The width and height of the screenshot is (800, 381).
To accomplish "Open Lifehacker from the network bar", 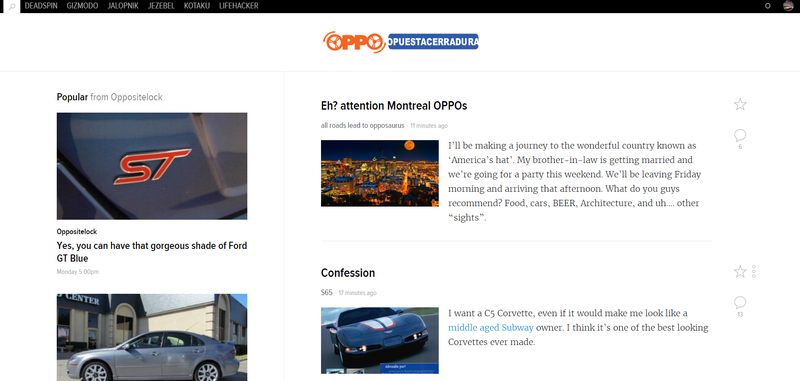I will [239, 6].
